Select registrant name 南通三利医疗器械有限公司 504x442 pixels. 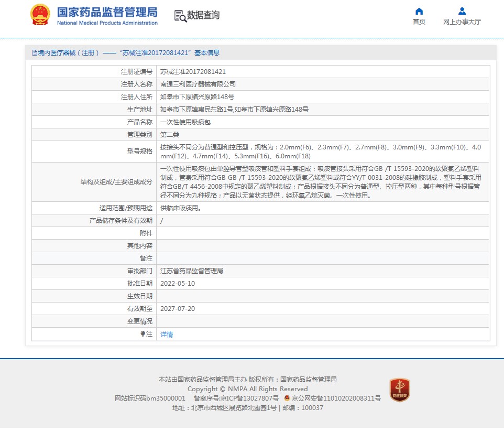(198, 84)
